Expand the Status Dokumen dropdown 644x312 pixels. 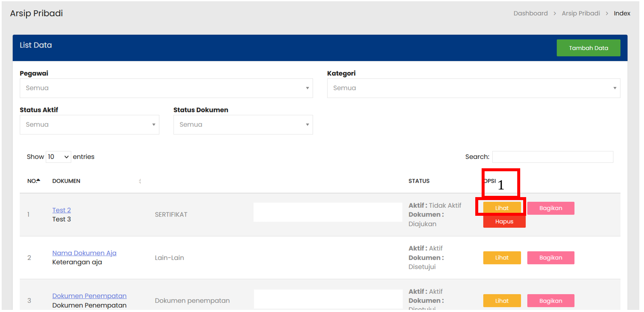pyautogui.click(x=243, y=125)
